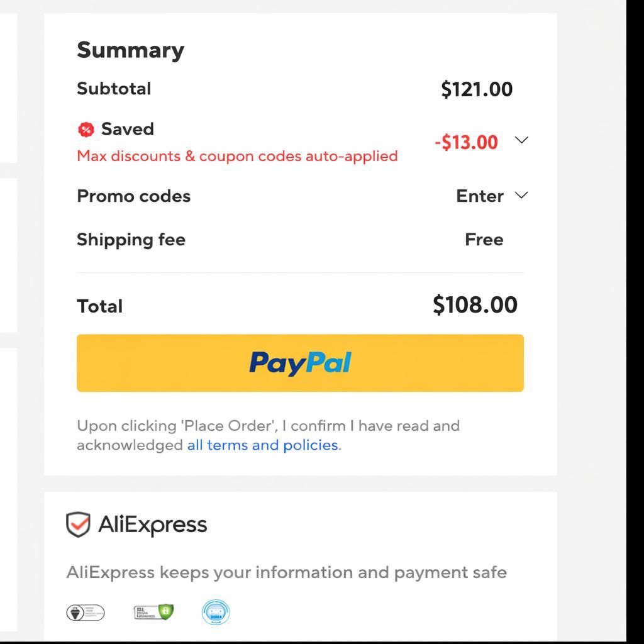This screenshot has width=644, height=644.
Task: Click the -$13.00 saved amount
Action: click(x=466, y=142)
